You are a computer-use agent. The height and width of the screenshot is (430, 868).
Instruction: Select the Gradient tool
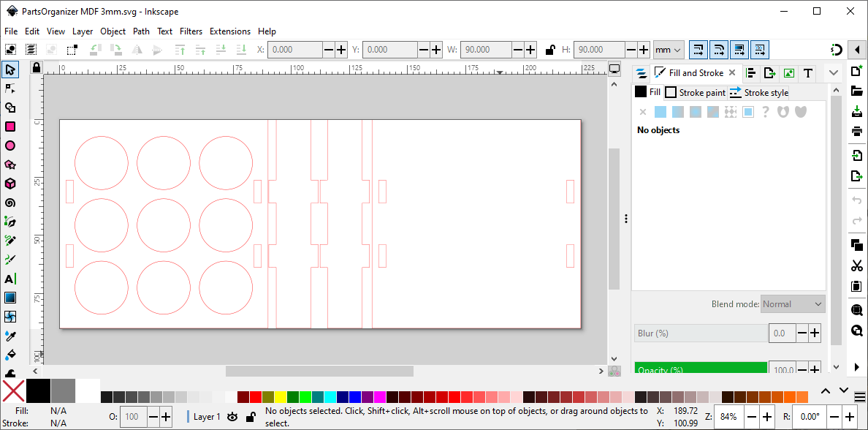[x=10, y=298]
